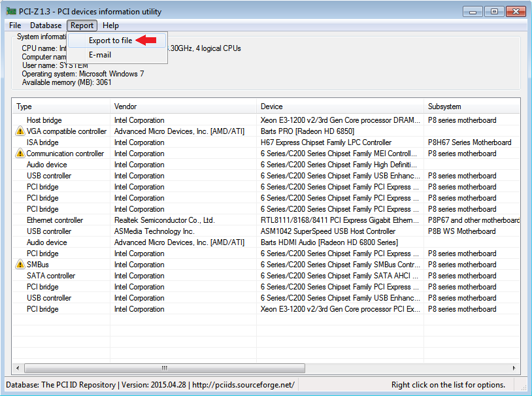Screen dimensions: 532x396
Task: Click the Operating system: Microsoft Windows 7 text
Action: click(x=83, y=74)
